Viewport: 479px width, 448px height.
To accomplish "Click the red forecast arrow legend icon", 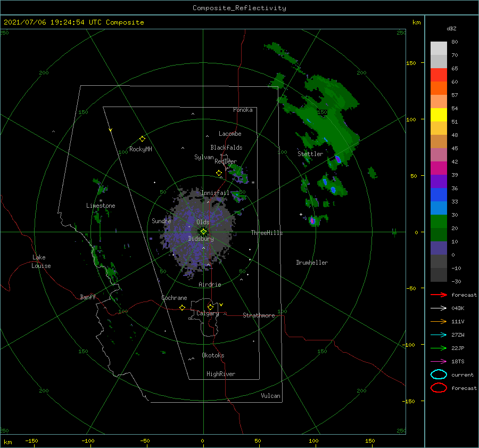I will 439,295.
